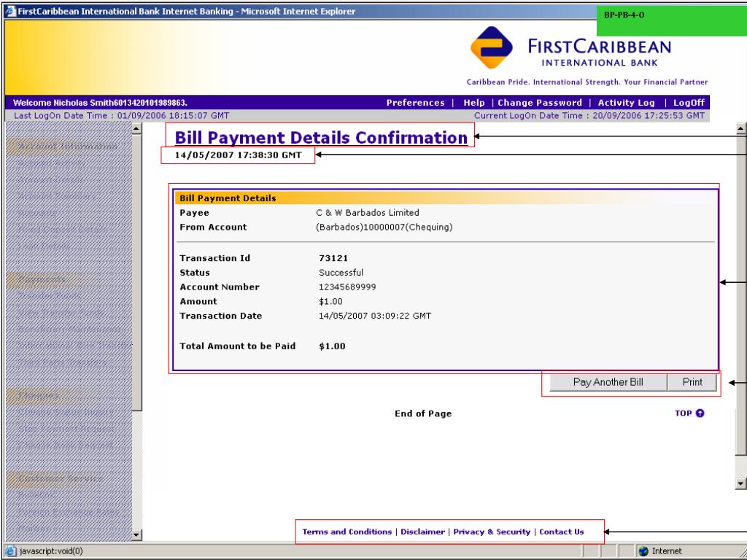The height and width of the screenshot is (560, 747).
Task: Click the sidebar scrollbar thumb
Action: coord(136,272)
